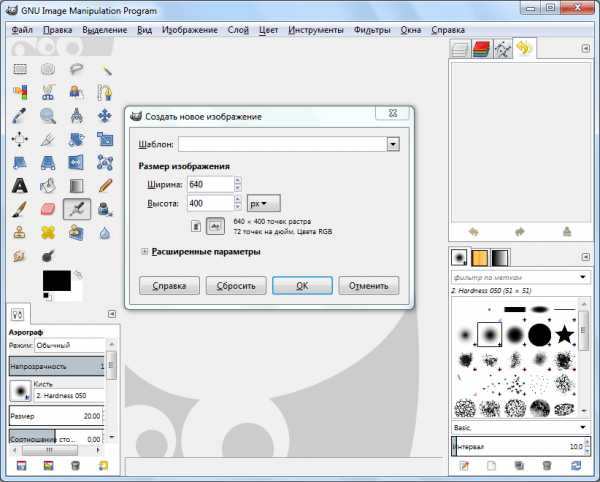The width and height of the screenshot is (600, 482).
Task: Select the Heal tool
Action: [x=48, y=233]
